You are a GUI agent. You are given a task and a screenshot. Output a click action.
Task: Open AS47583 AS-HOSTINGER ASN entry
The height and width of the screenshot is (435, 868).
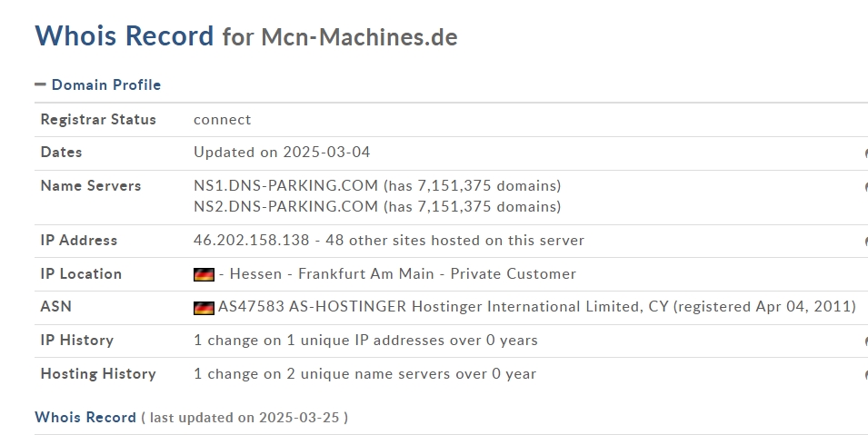click(536, 307)
